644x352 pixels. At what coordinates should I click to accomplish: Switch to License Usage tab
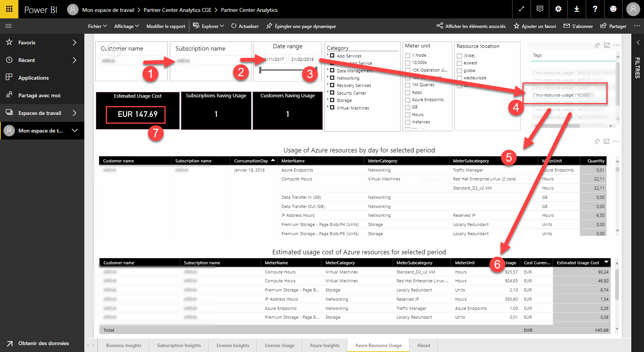click(279, 345)
